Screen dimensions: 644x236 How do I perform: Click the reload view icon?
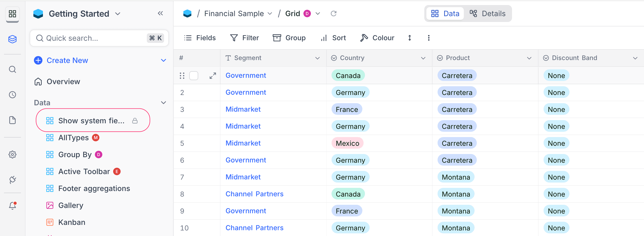pyautogui.click(x=334, y=13)
